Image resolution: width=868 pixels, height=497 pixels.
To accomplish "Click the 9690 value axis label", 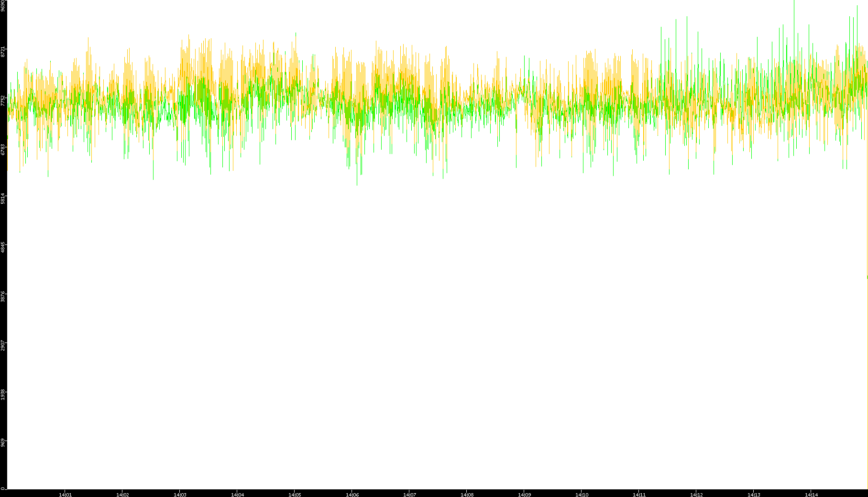I will pos(3,6).
